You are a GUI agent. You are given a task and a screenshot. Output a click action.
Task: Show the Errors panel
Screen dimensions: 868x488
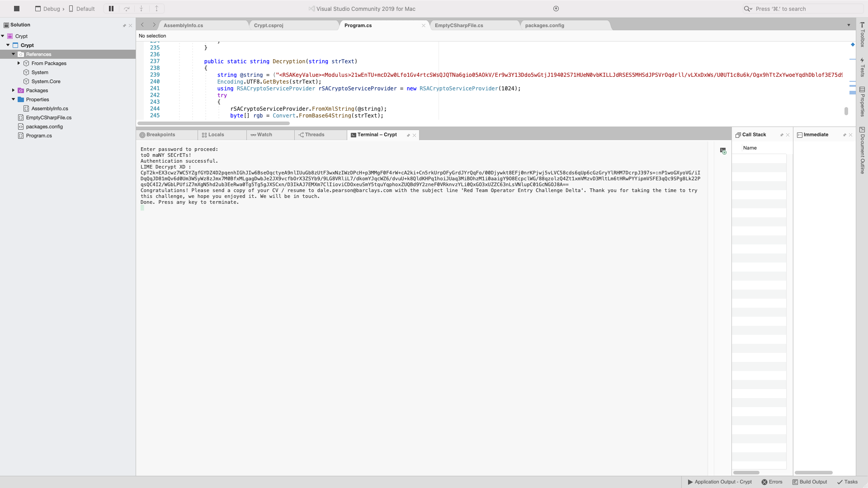coord(772,482)
